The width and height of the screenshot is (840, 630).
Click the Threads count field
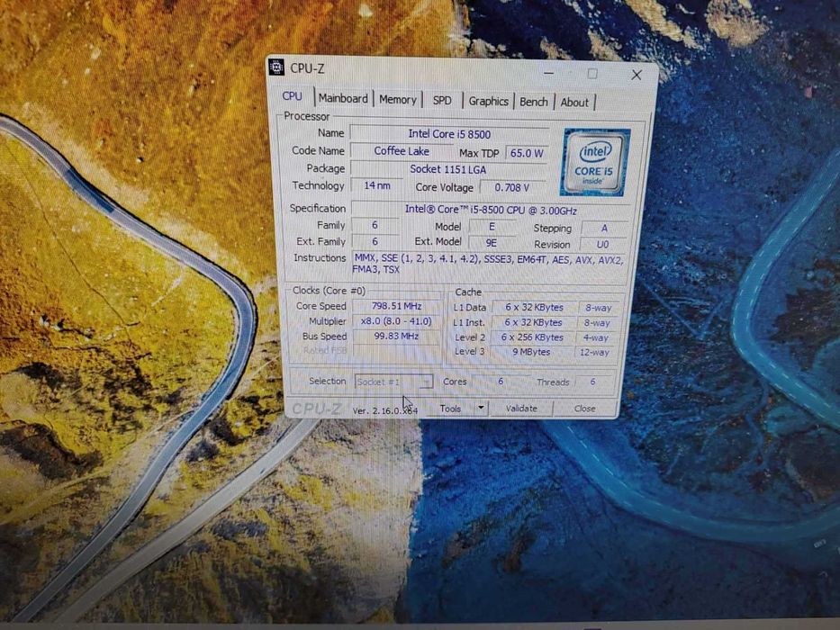tap(592, 382)
